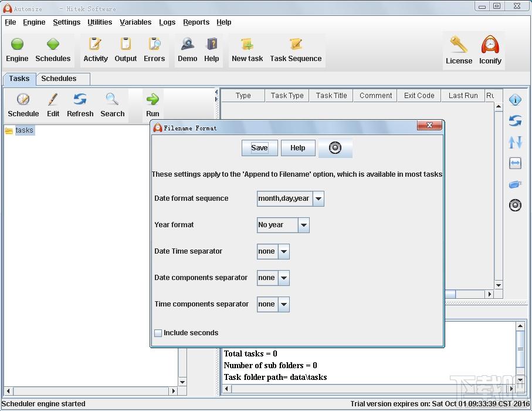This screenshot has height=411, width=532.
Task: Open the Date format sequence dropdown
Action: pyautogui.click(x=290, y=198)
